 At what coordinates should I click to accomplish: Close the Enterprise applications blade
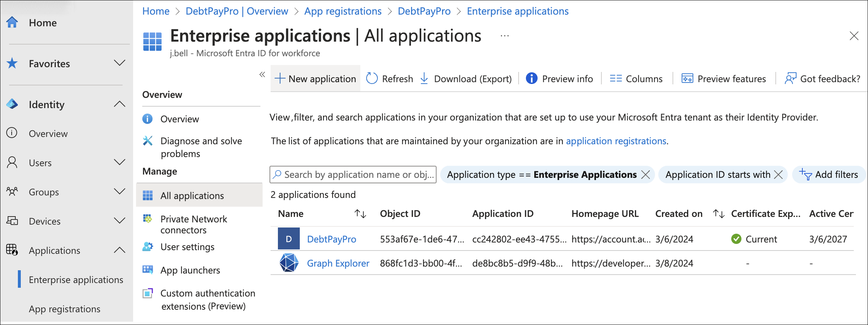pos(854,36)
